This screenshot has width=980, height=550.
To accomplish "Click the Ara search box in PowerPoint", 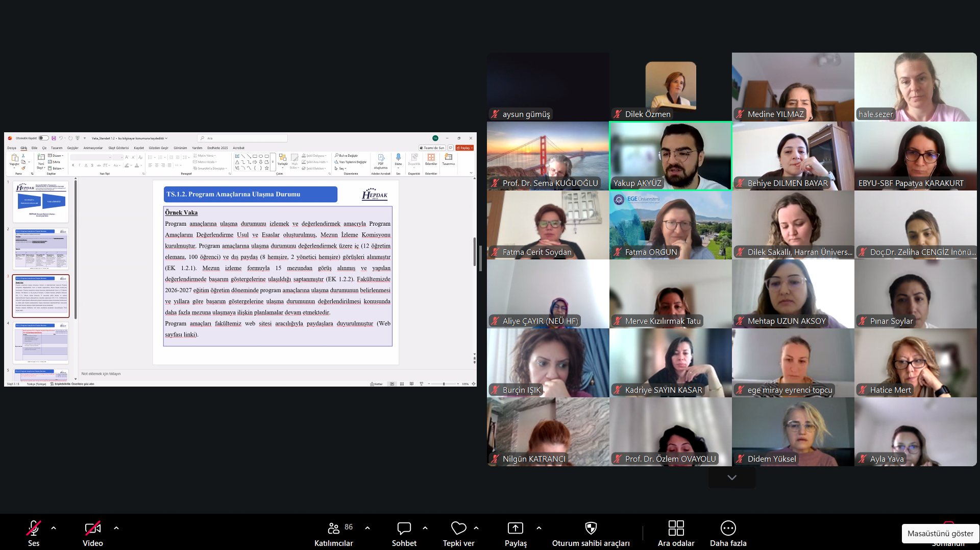I will point(242,138).
